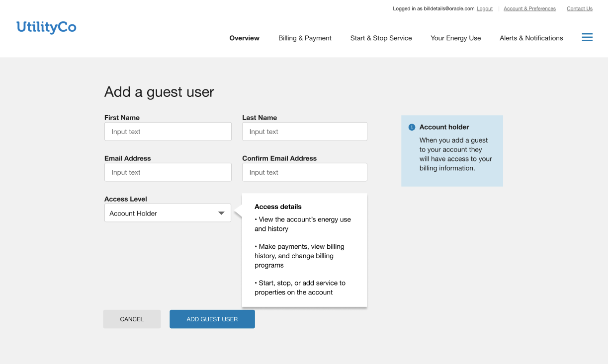This screenshot has height=364, width=608.
Task: Click the Logout link
Action: (484, 9)
